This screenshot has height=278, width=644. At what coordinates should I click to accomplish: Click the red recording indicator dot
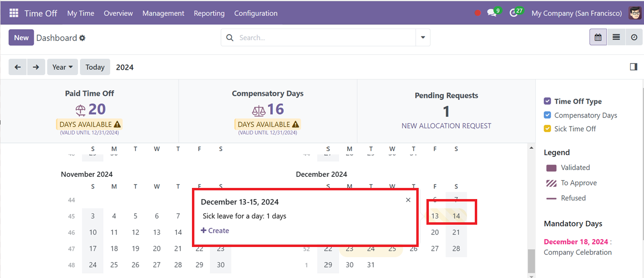pos(478,13)
